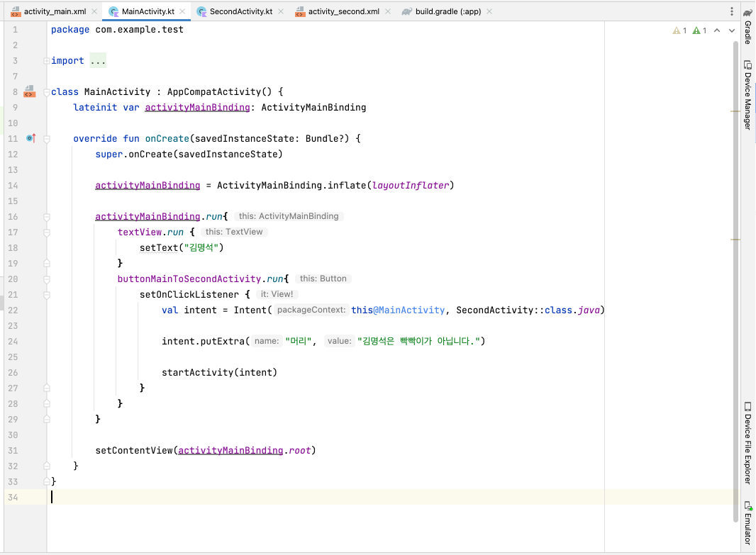
Task: Expand the folded import block on line 3
Action: [46, 61]
